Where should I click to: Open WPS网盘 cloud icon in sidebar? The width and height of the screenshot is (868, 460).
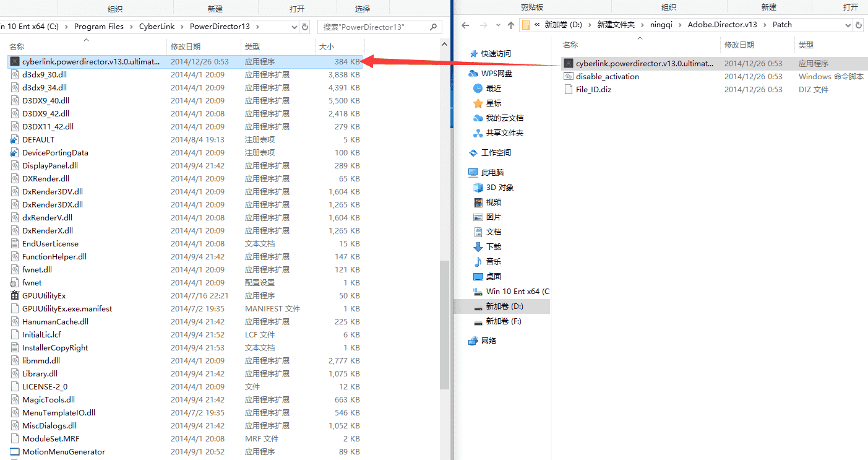coord(474,74)
